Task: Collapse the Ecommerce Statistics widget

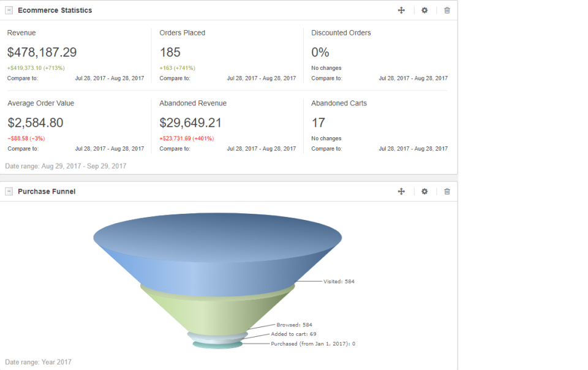Action: pyautogui.click(x=9, y=10)
